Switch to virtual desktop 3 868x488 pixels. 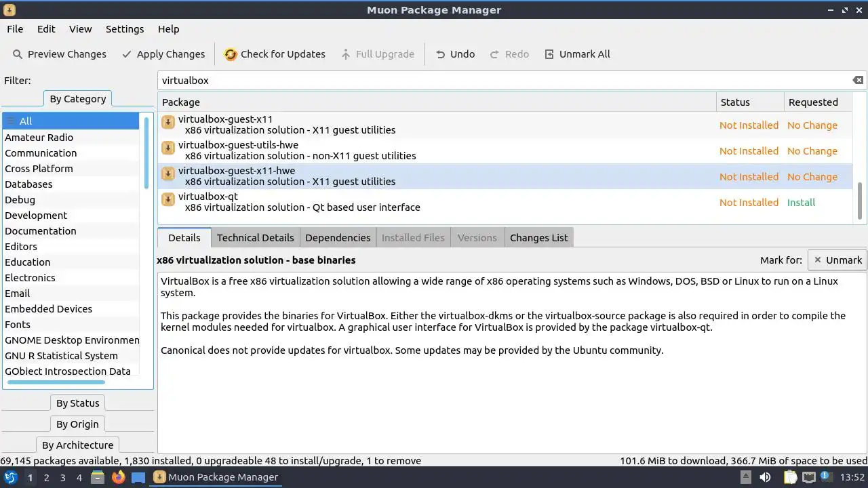coord(62,478)
